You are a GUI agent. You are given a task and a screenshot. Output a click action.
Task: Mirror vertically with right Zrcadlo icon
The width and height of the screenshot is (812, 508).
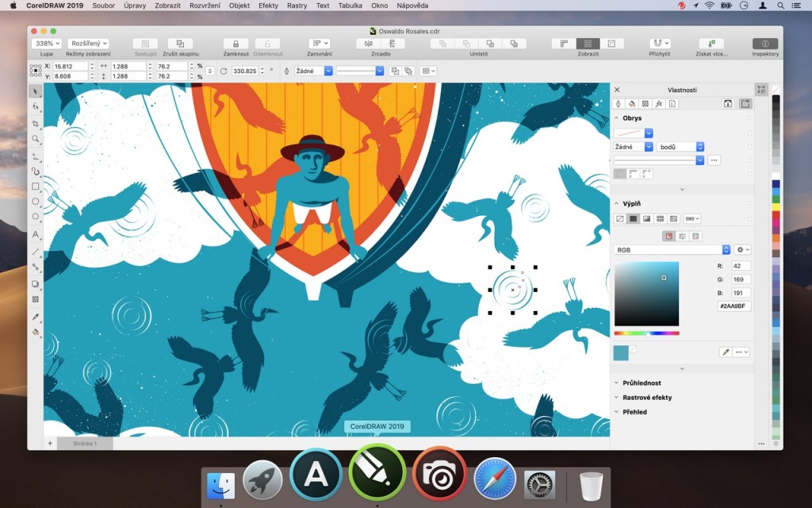point(392,44)
